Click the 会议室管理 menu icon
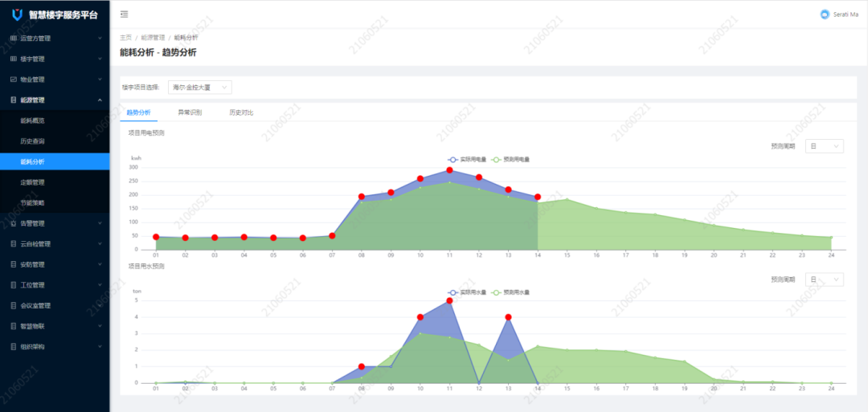 click(13, 305)
